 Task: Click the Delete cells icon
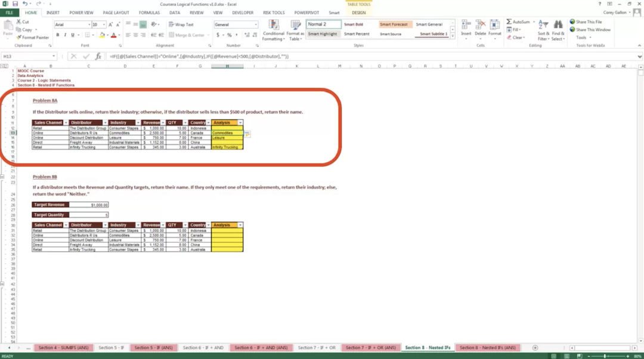tap(480, 28)
